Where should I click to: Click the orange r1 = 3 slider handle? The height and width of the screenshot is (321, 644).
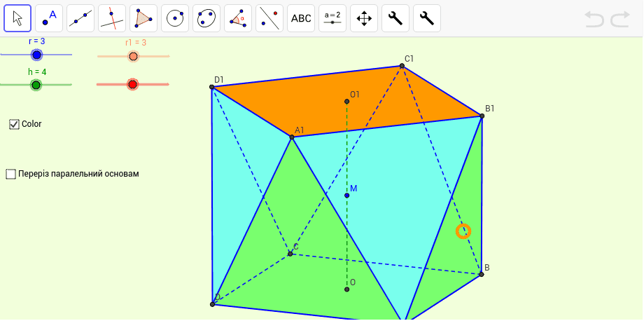click(x=133, y=56)
